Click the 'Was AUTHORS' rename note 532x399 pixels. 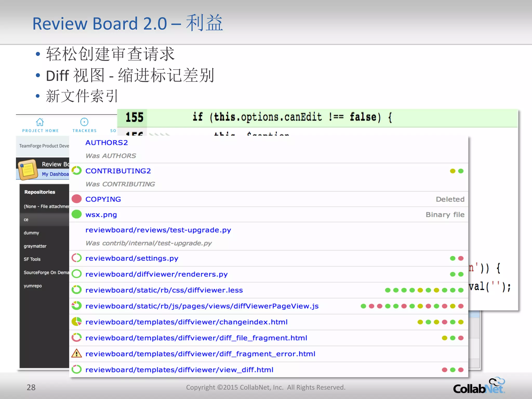click(111, 156)
